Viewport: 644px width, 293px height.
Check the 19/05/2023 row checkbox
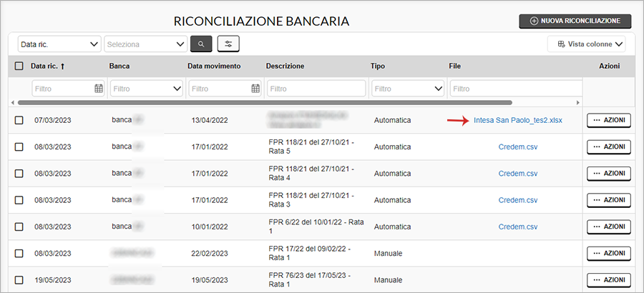click(19, 280)
